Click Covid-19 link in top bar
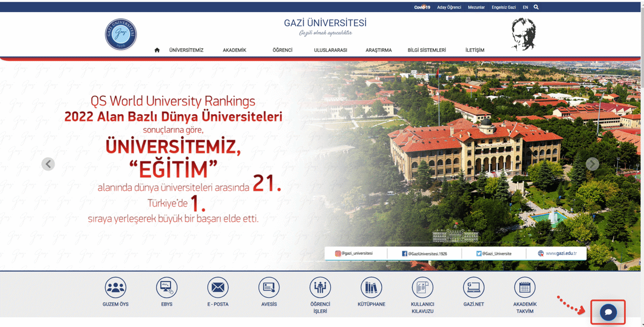This screenshot has width=644, height=327. point(422,7)
